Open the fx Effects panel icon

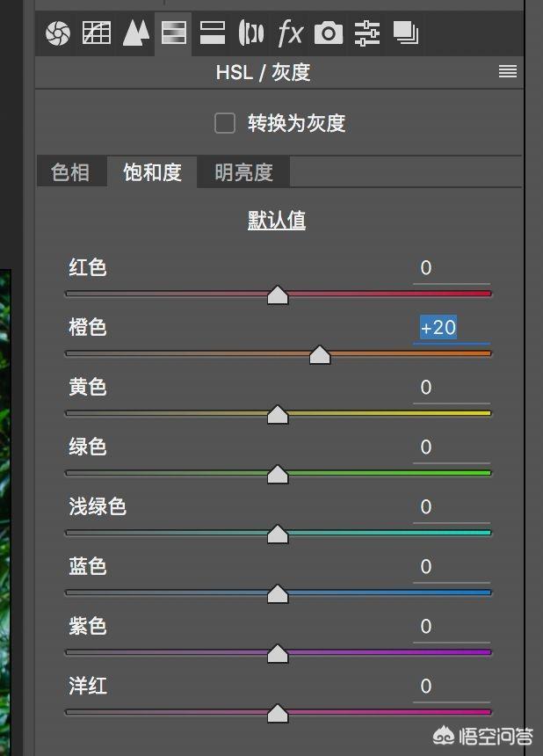[x=290, y=33]
